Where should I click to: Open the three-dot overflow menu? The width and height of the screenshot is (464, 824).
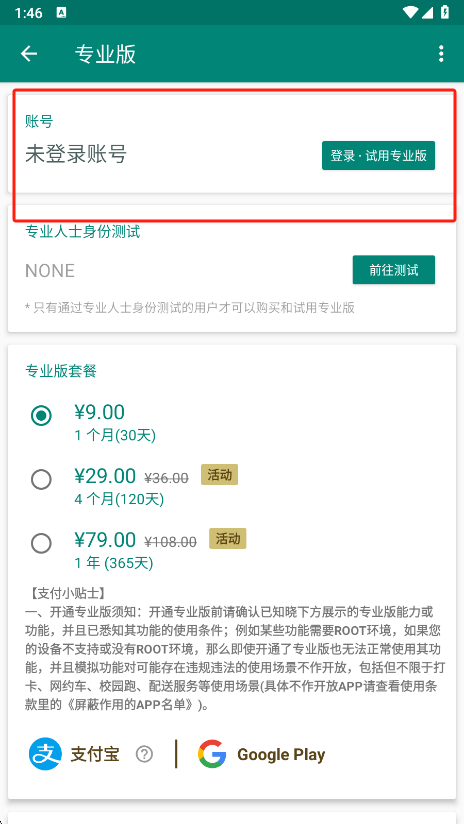click(441, 54)
